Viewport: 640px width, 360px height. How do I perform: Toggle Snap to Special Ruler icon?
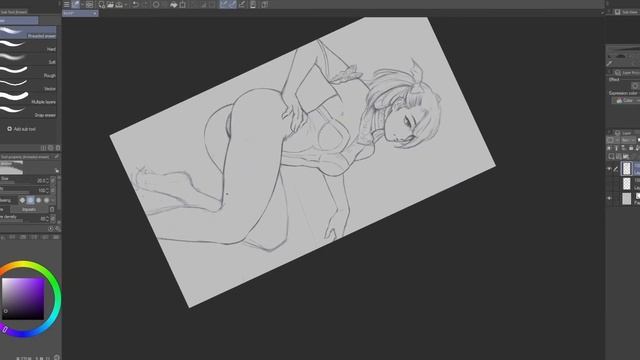(233, 5)
